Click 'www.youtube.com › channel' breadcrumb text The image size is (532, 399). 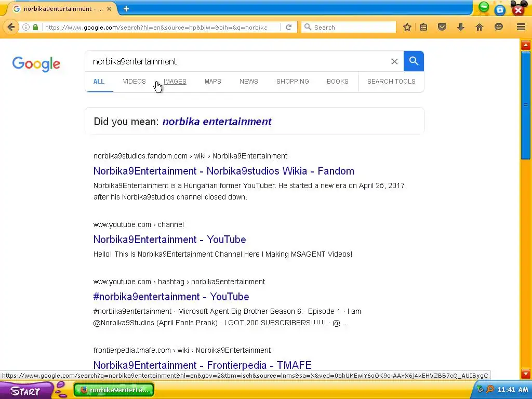(x=139, y=224)
